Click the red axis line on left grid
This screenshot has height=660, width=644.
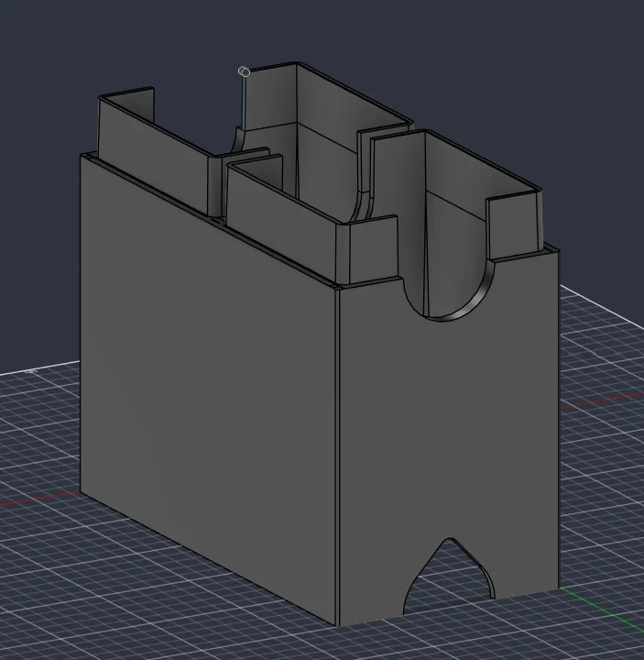40,500
